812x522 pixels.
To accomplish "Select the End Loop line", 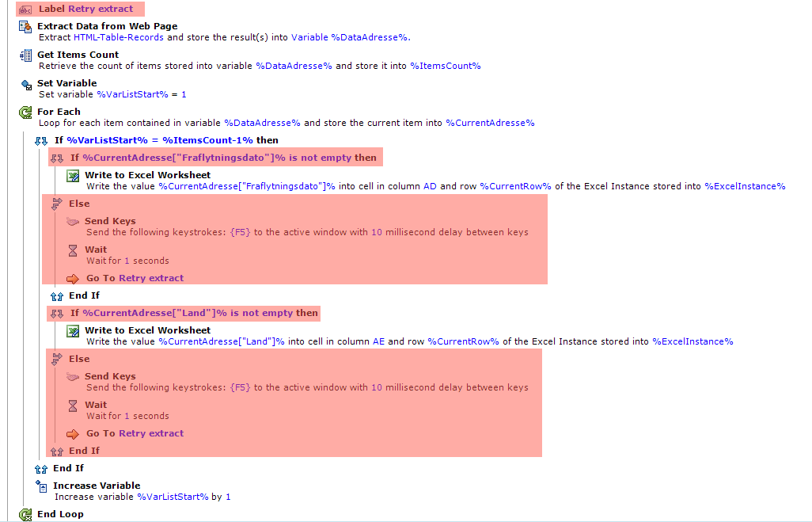I will point(60,514).
